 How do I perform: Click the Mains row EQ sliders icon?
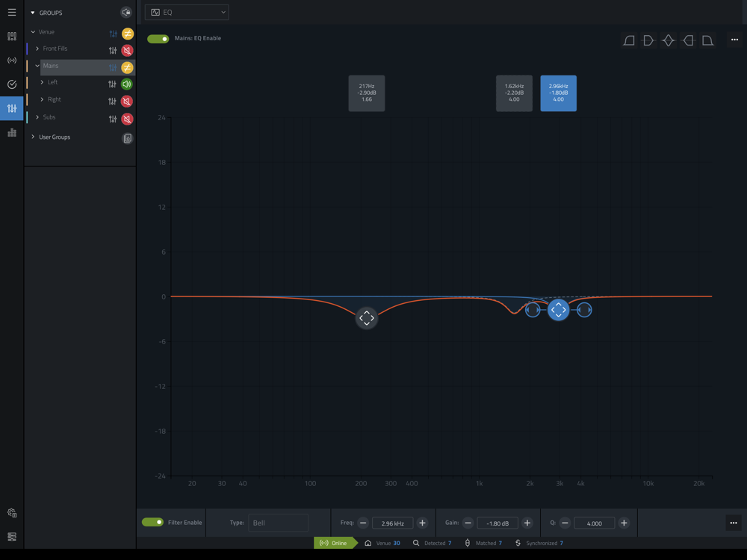[x=113, y=68]
